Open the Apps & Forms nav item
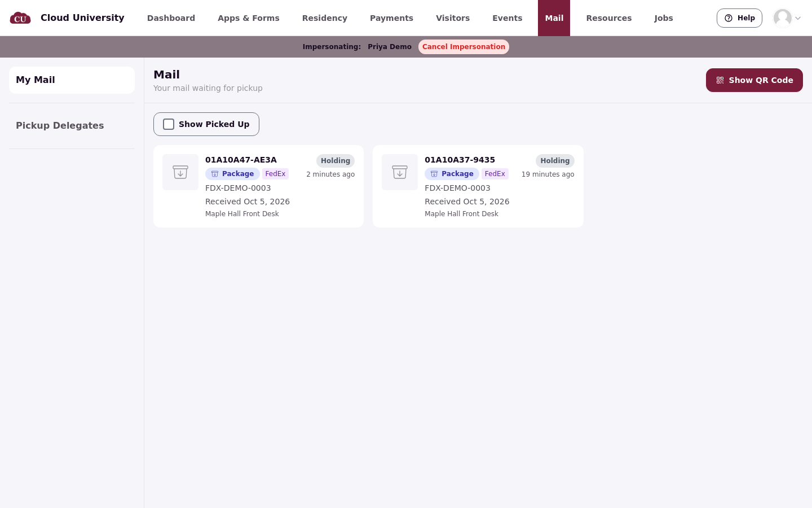 click(249, 18)
